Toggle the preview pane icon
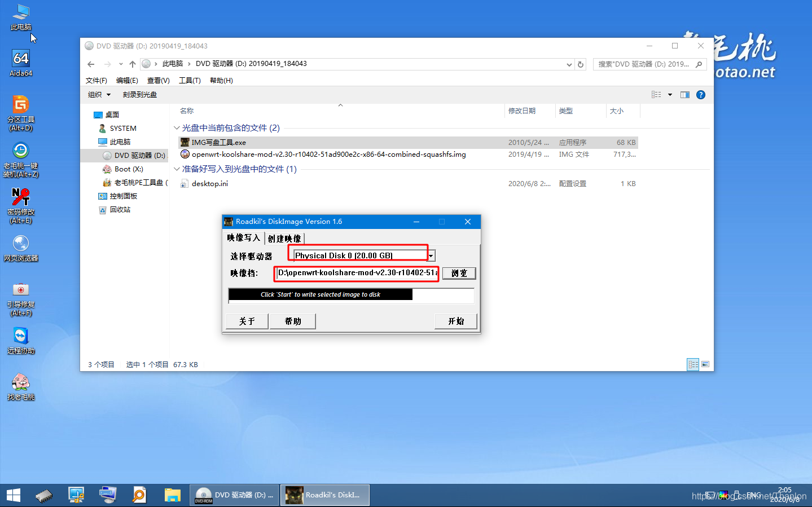 685,95
